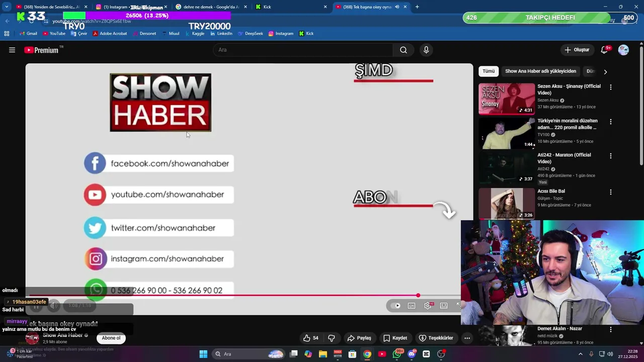Open File Explorer from the taskbar
Viewport: 644px width, 362px height.
(323, 354)
